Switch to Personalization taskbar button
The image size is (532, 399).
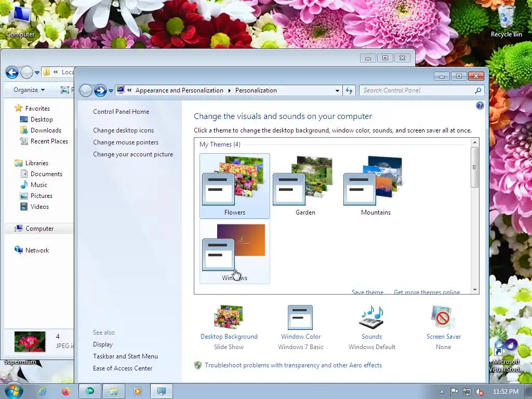coord(162,391)
